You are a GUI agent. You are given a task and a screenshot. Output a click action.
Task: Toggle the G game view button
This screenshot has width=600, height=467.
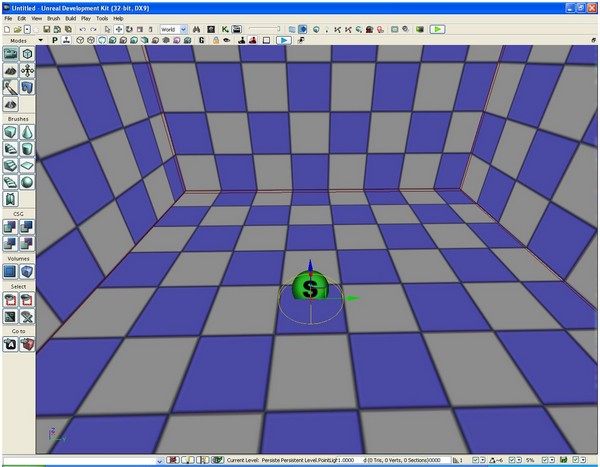[x=202, y=40]
